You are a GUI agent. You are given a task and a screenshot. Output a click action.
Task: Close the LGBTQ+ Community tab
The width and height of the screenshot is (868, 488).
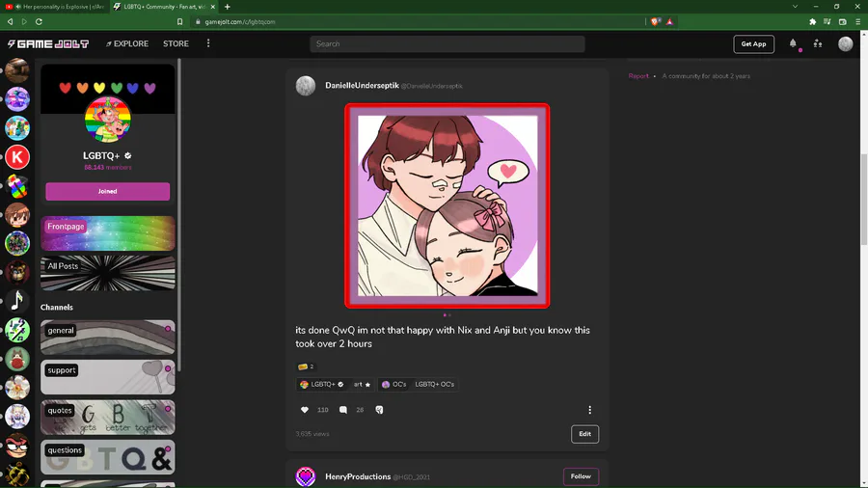click(x=213, y=7)
